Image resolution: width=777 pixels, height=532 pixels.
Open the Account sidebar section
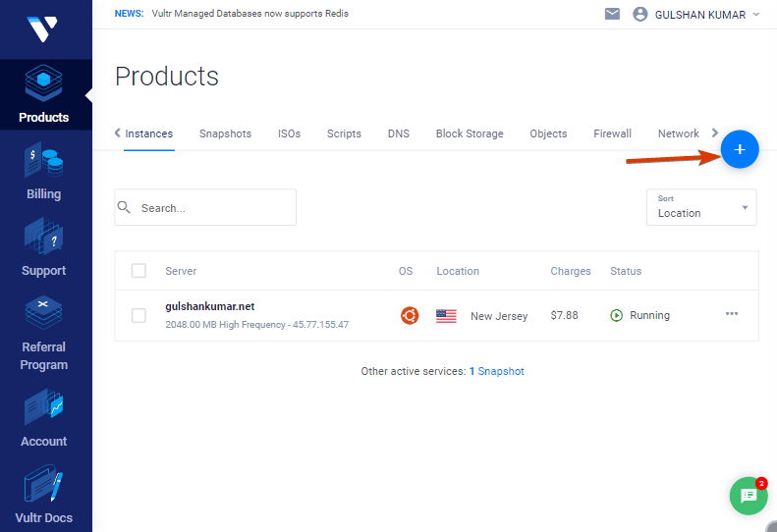tap(43, 418)
